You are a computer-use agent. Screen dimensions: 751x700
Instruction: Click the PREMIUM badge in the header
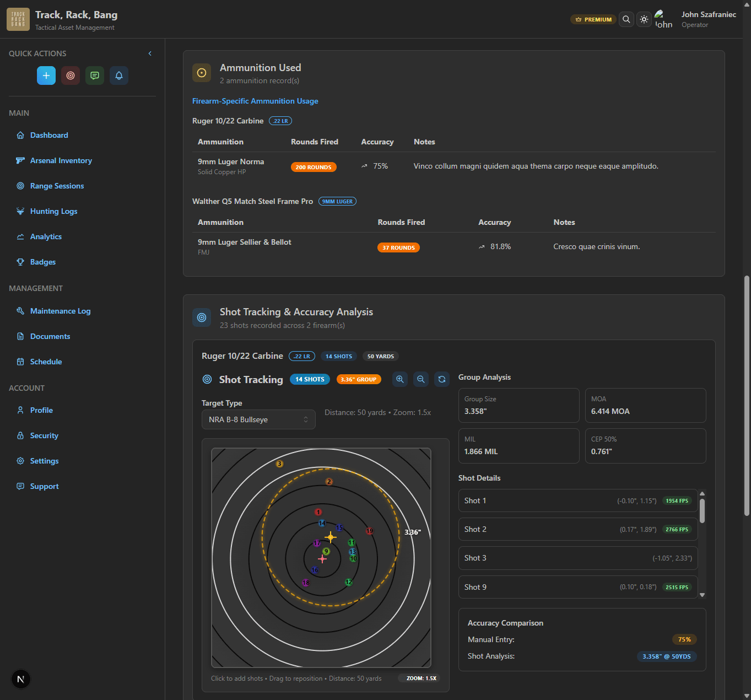click(x=593, y=19)
